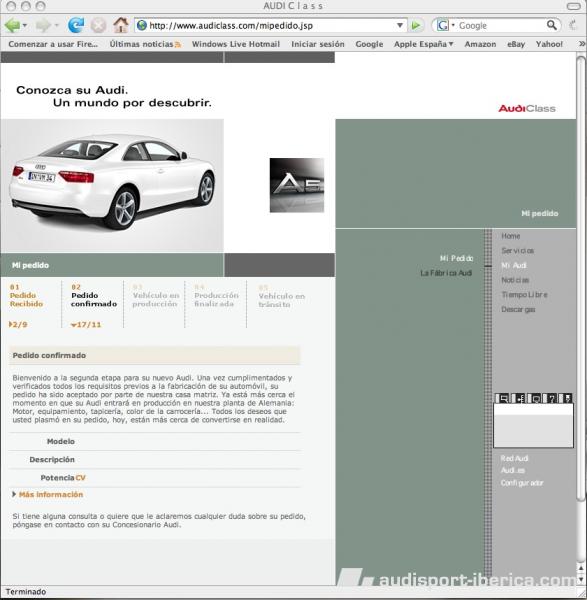Open 'Mi Audi' in the side menu
The image size is (587, 600).
(514, 265)
